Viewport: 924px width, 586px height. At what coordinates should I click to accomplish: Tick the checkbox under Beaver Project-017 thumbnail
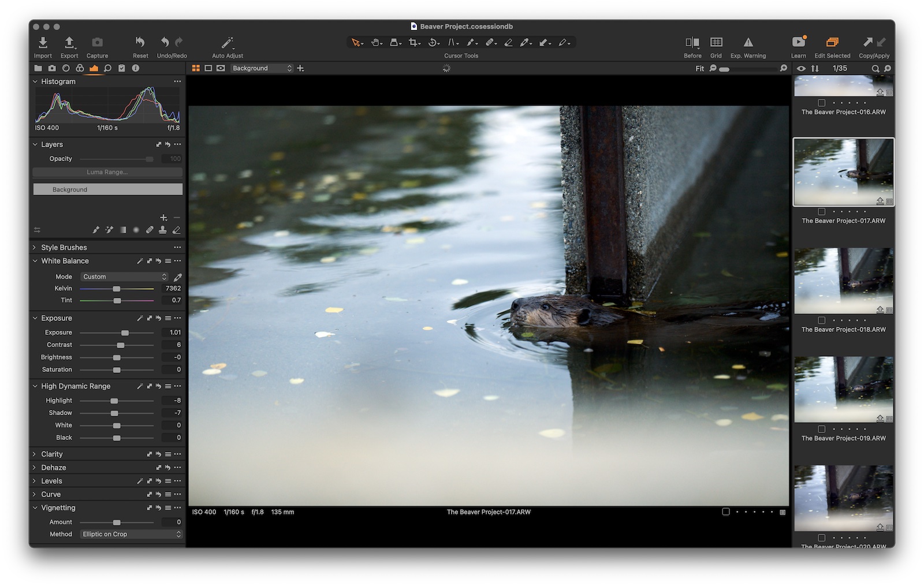pos(822,212)
